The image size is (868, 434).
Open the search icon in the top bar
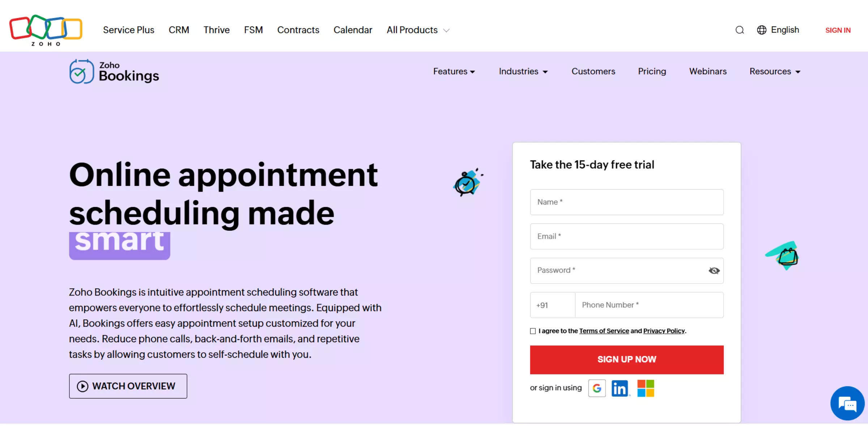tap(739, 30)
